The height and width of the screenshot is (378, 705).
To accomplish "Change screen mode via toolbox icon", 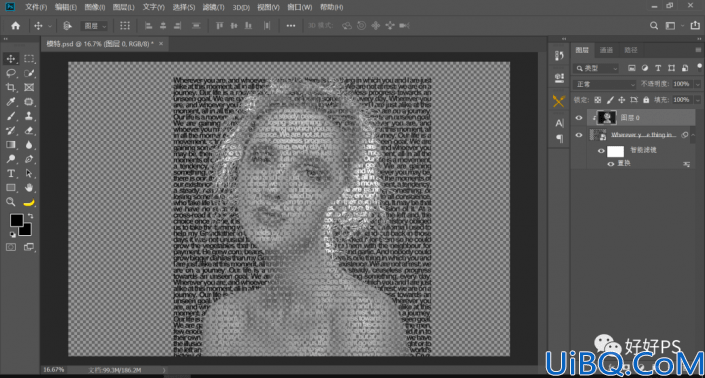I will pos(29,247).
